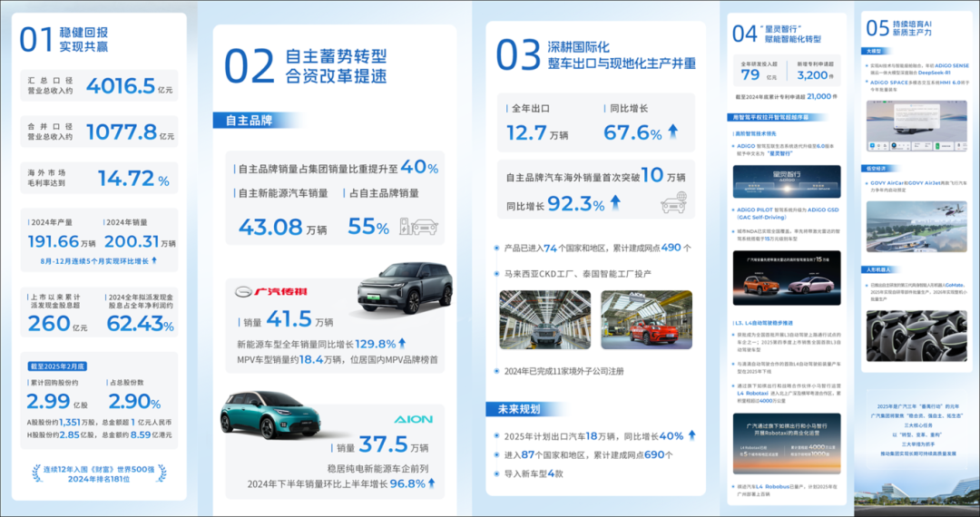
Task: Click the up arrow next to 67.6%
Action: click(672, 132)
